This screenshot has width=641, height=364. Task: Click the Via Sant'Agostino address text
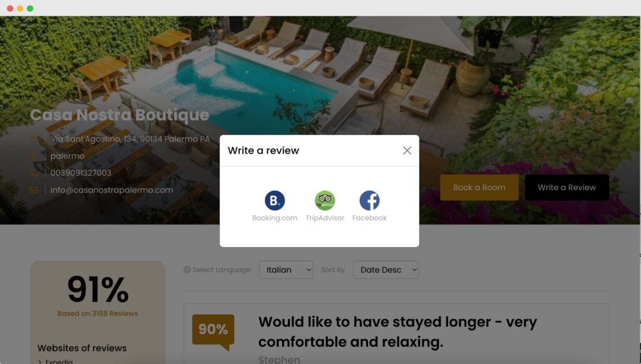130,139
